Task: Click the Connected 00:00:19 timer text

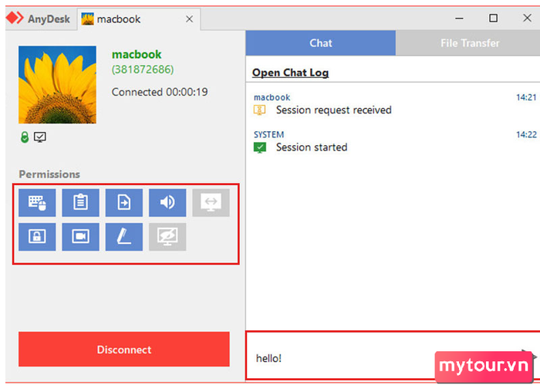Action: [160, 92]
